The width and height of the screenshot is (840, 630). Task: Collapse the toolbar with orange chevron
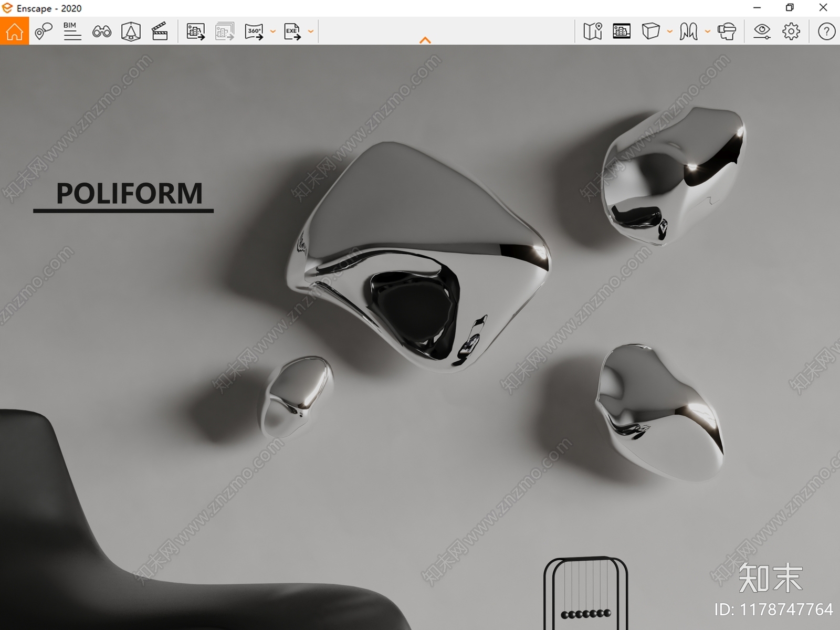(425, 40)
